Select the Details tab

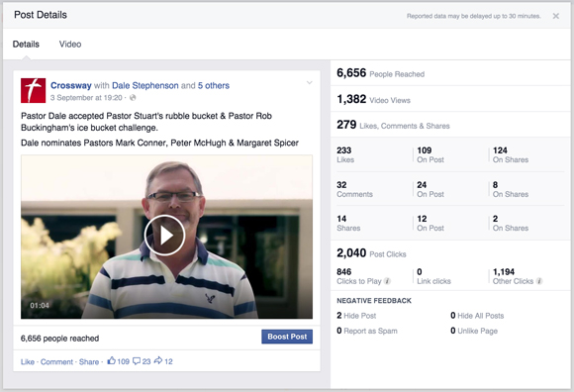26,45
